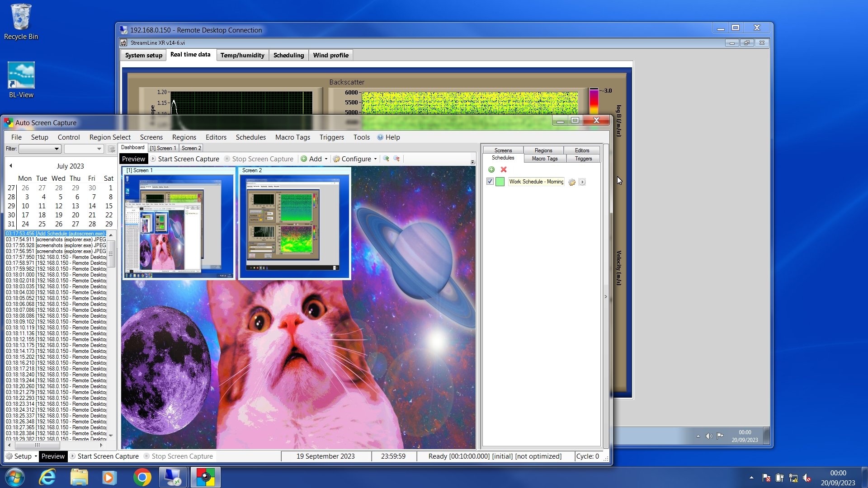Open the Macro Tags menu
868x488 pixels.
(292, 137)
